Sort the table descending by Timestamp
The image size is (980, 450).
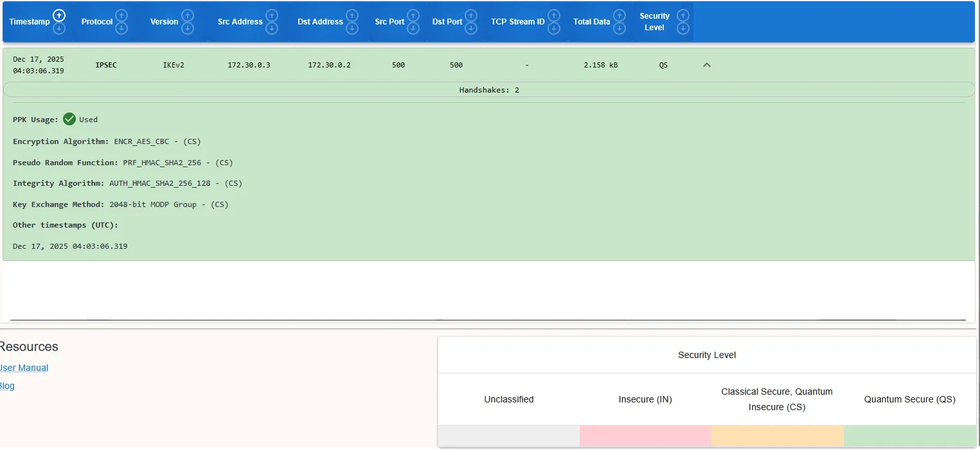(x=59, y=28)
